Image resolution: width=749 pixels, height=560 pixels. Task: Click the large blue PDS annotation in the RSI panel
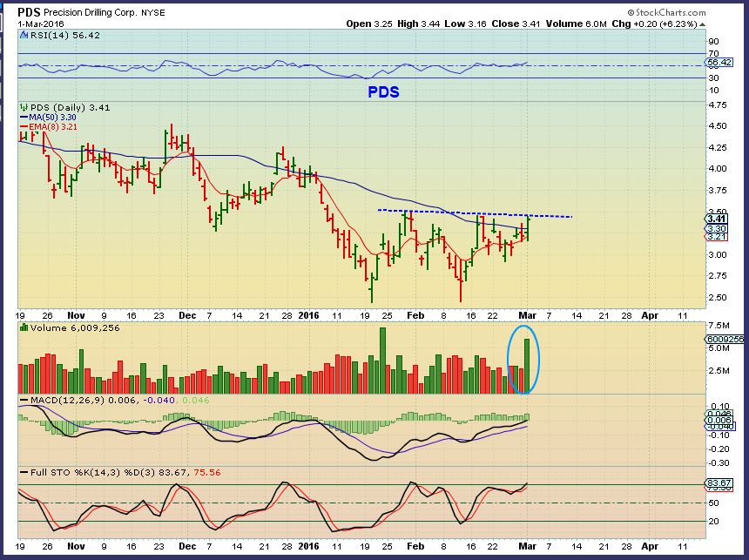[x=383, y=91]
